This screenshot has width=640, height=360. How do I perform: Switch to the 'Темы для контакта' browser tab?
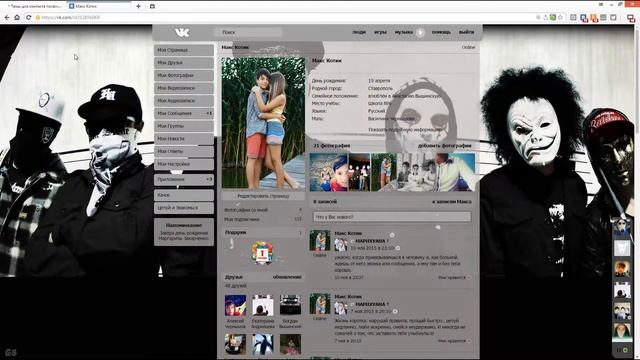coord(35,6)
